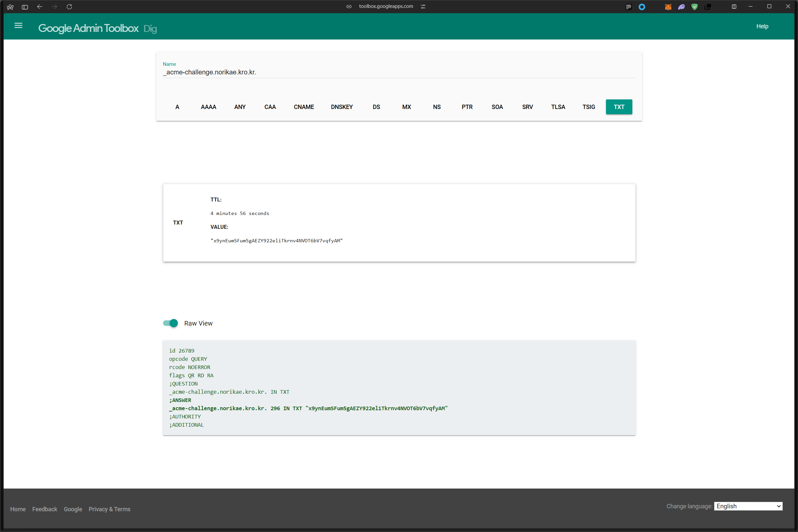Select the SRV record type
This screenshot has width=798, height=532.
(527, 107)
